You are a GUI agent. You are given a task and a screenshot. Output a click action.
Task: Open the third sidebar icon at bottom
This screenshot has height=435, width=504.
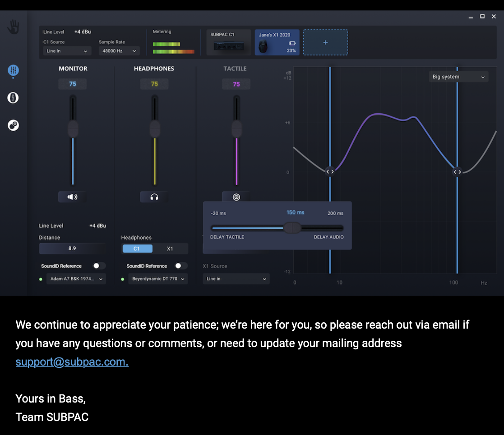click(13, 125)
